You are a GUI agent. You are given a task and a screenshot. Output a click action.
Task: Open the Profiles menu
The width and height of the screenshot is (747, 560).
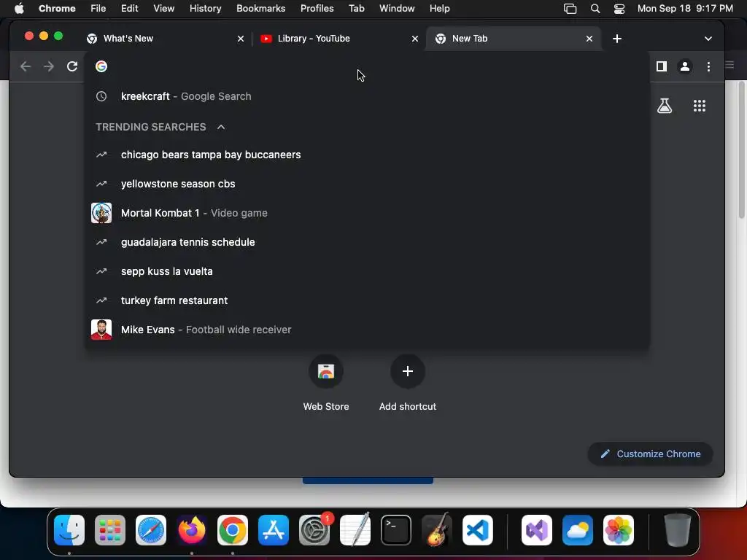(317, 9)
